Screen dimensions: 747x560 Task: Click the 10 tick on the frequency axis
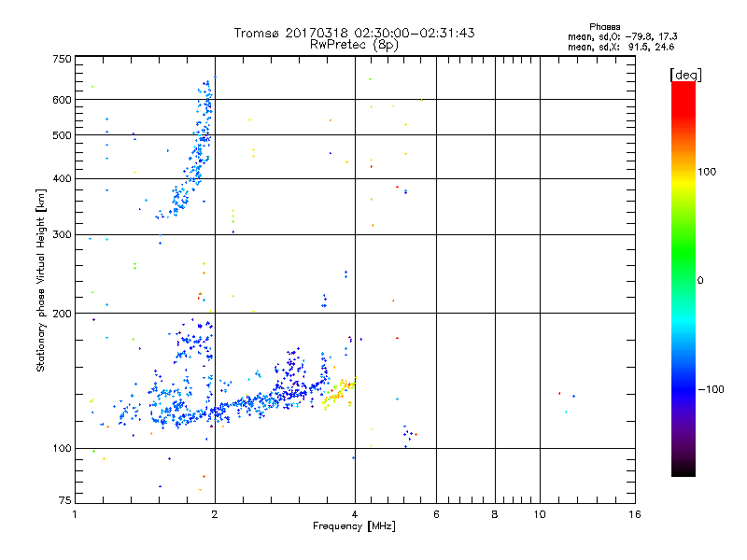point(539,514)
